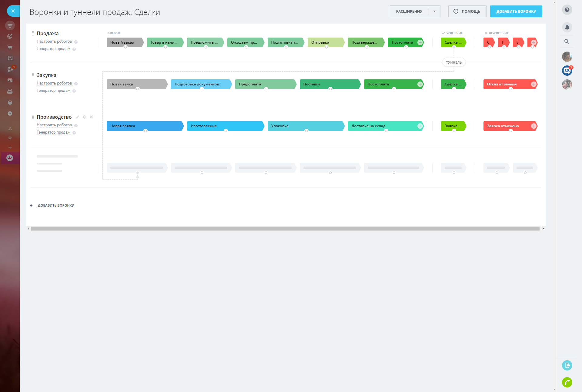Screen dimensions: 582x392
Task: Open gear settings for Производство funnel
Action: coord(84,117)
